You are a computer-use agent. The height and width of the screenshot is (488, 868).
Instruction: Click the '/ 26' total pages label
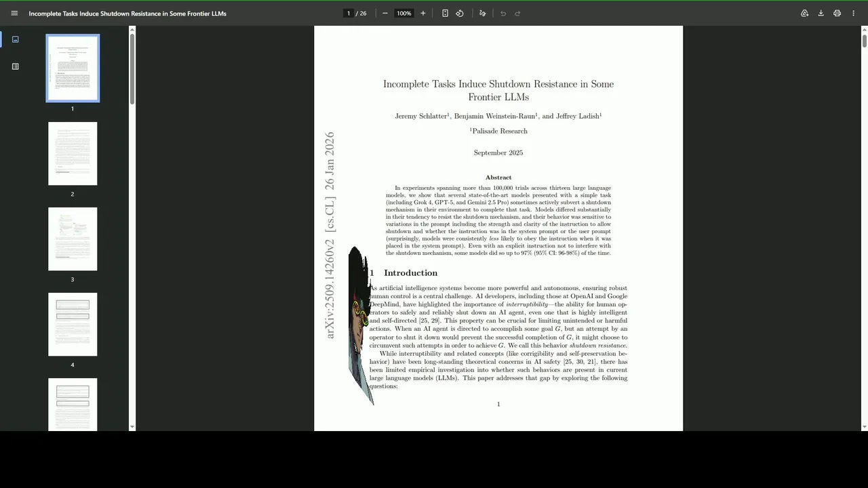pos(361,14)
